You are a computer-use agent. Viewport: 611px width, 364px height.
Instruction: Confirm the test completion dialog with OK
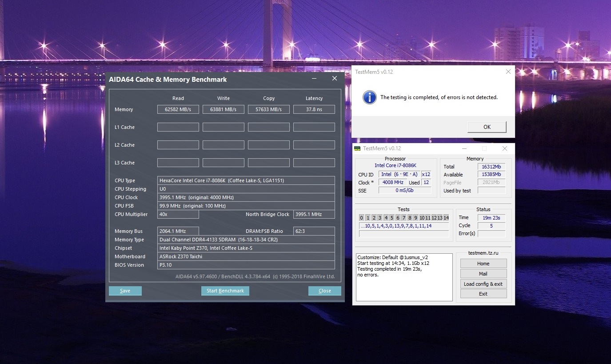tap(487, 127)
